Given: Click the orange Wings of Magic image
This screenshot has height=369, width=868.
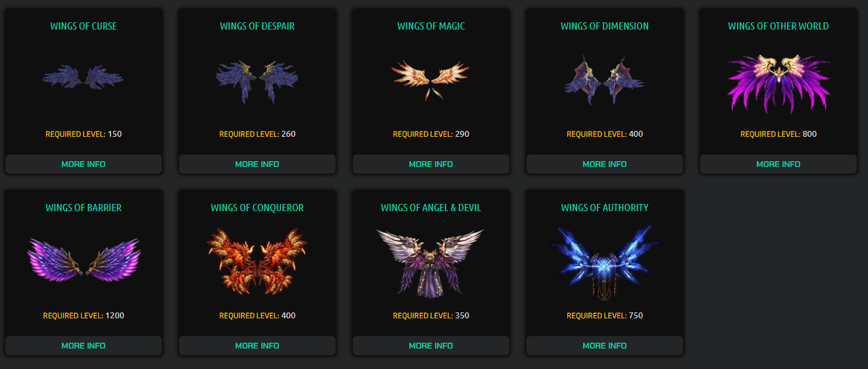Looking at the screenshot, I should click(431, 79).
